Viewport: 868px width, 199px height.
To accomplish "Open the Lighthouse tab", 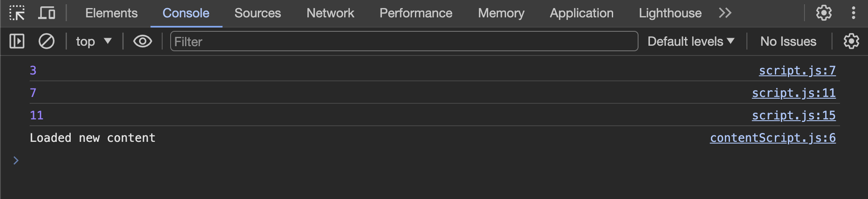I will pyautogui.click(x=670, y=13).
